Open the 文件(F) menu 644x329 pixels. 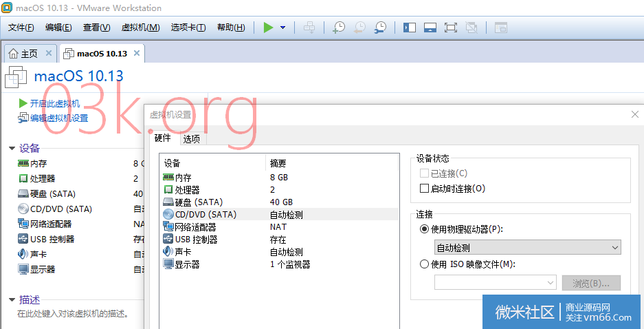pyautogui.click(x=21, y=28)
